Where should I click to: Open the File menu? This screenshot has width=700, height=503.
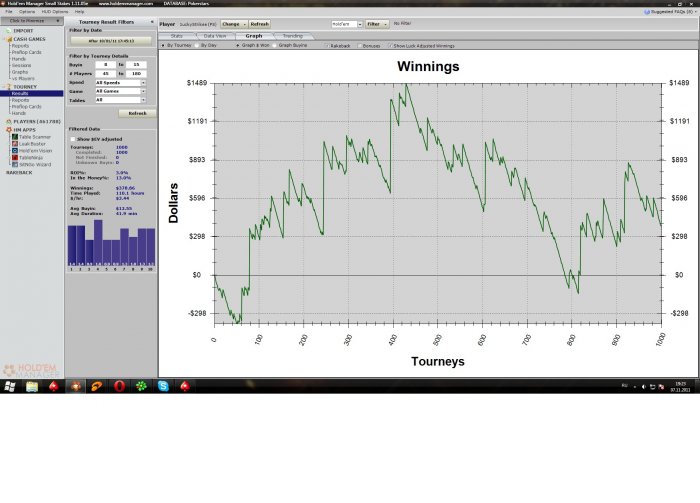[8, 12]
